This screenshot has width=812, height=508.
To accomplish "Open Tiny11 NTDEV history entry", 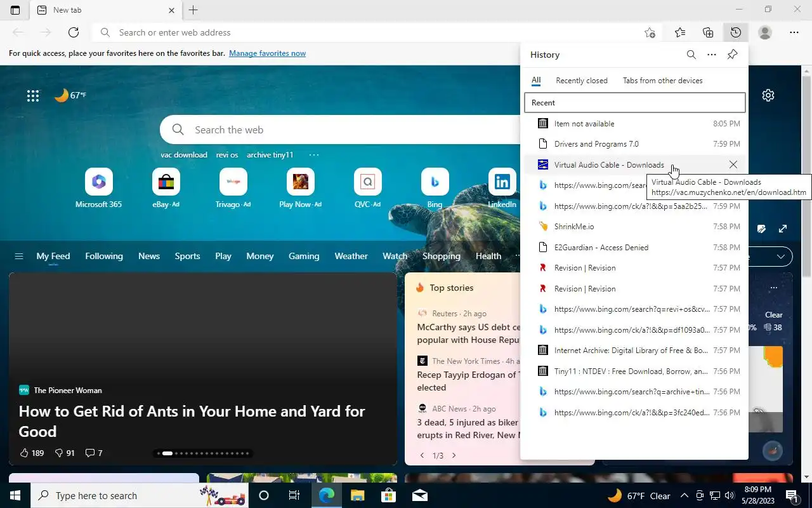I will tap(634, 371).
